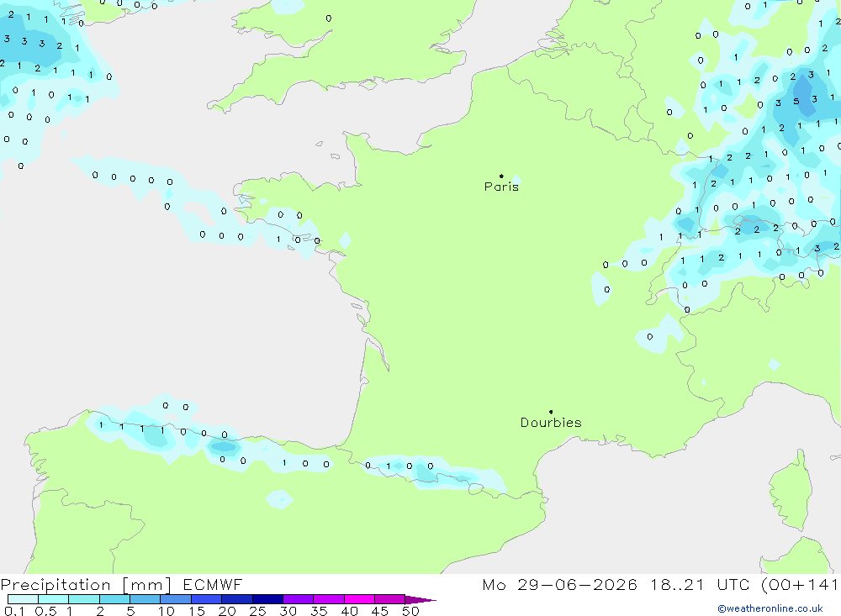Click the '(00+141' forecast run label
The width and height of the screenshot is (841, 616).
[800, 584]
